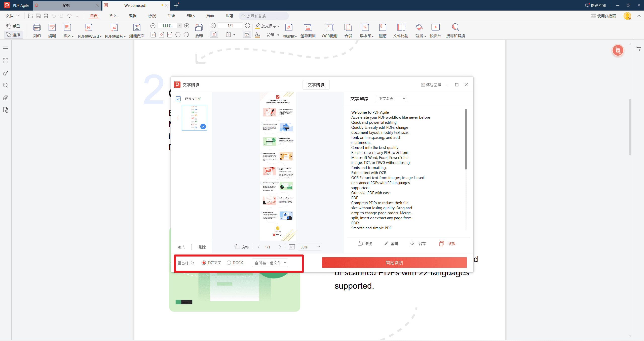644x341 pixels.
Task: Click the Rotate (旋轉) ribbon icon
Action: coord(199,31)
